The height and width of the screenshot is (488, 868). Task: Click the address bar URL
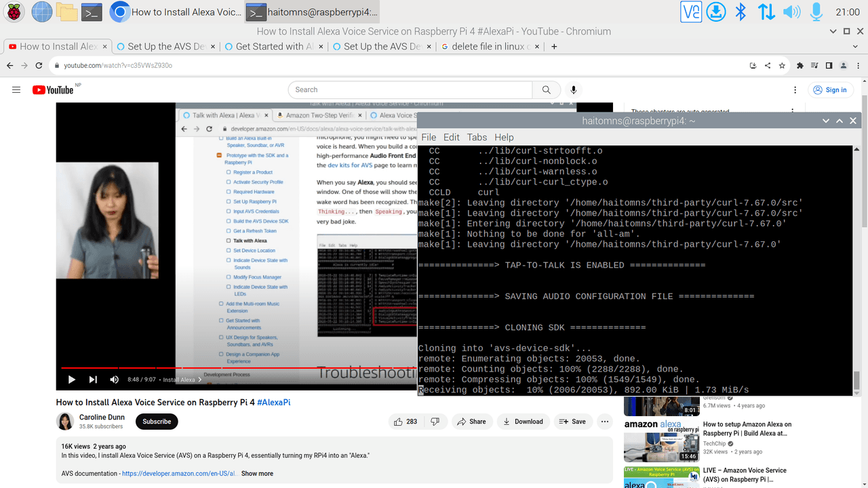click(x=118, y=66)
